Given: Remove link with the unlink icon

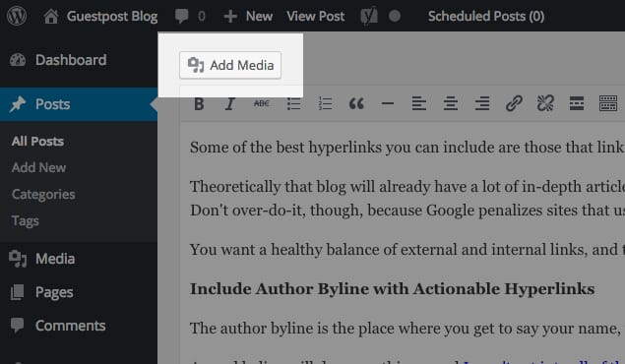Looking at the screenshot, I should pyautogui.click(x=545, y=103).
